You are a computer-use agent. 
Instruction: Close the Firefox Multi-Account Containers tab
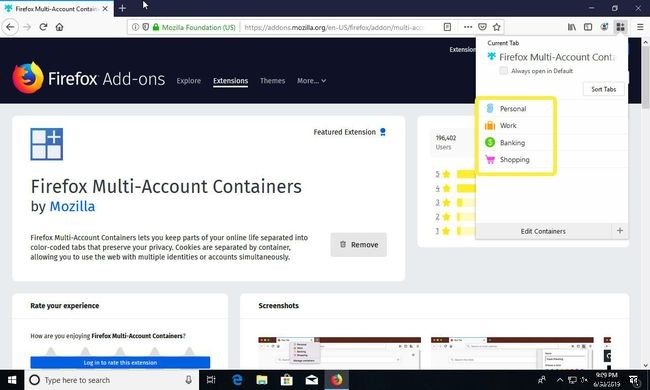105,8
